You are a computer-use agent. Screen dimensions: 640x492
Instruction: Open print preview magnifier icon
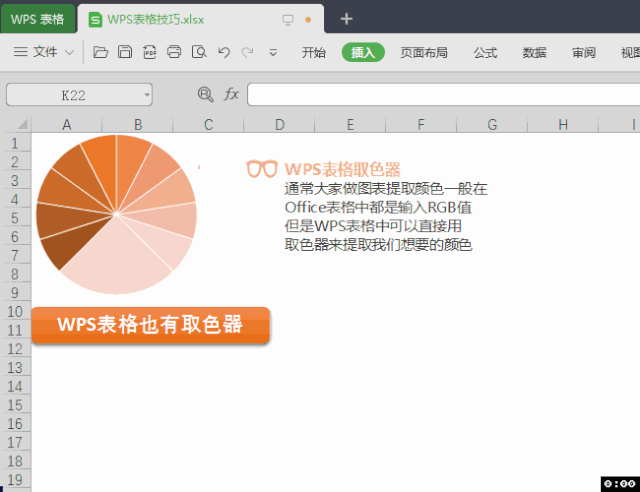pyautogui.click(x=199, y=52)
